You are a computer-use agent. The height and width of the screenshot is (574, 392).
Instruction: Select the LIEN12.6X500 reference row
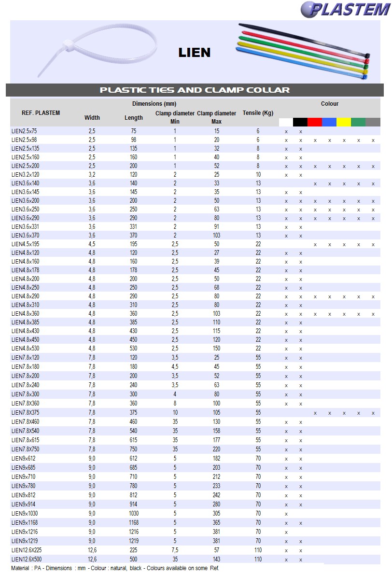[x=26, y=559]
